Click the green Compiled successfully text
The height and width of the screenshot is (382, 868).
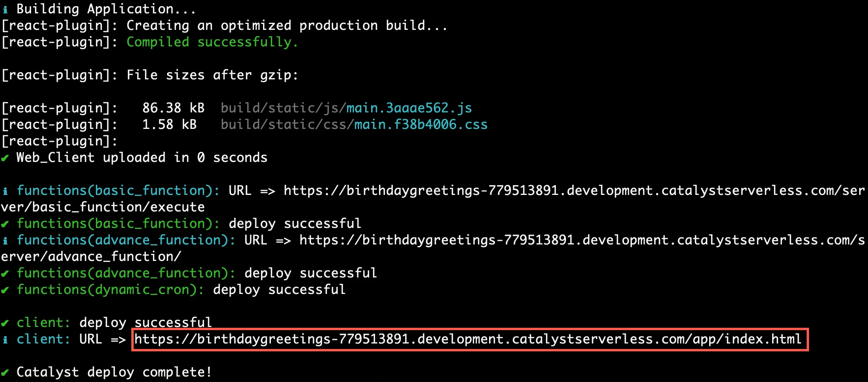tap(212, 42)
